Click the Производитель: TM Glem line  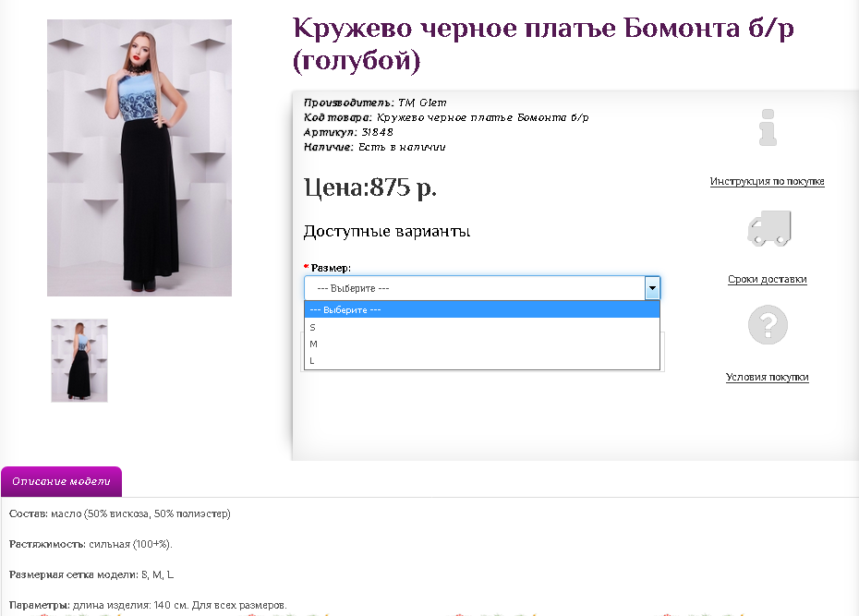(375, 103)
